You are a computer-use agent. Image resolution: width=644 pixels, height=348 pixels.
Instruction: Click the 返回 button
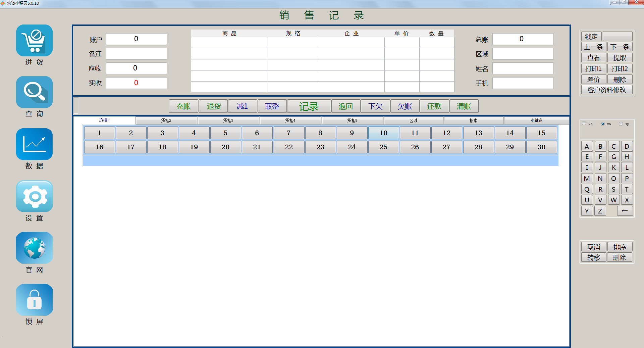[346, 106]
